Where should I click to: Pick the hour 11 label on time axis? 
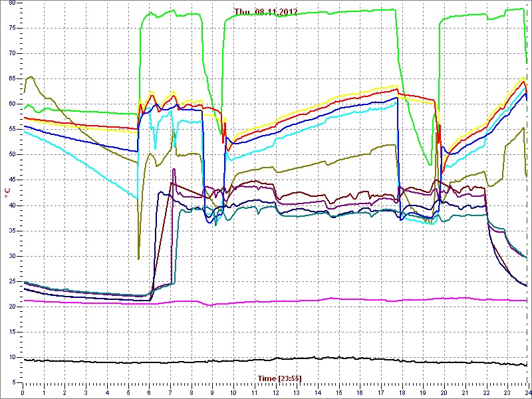pos(254,392)
